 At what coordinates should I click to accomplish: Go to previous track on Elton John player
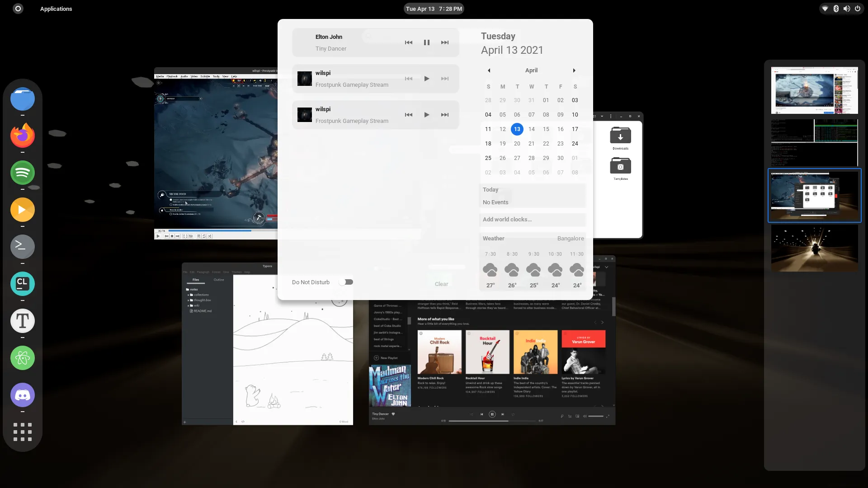(409, 42)
